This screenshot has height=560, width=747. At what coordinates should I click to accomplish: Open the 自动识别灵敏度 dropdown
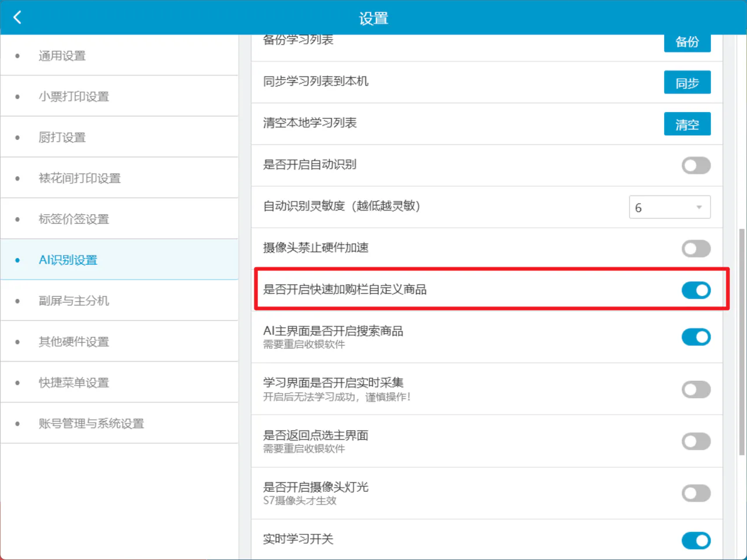(x=669, y=207)
